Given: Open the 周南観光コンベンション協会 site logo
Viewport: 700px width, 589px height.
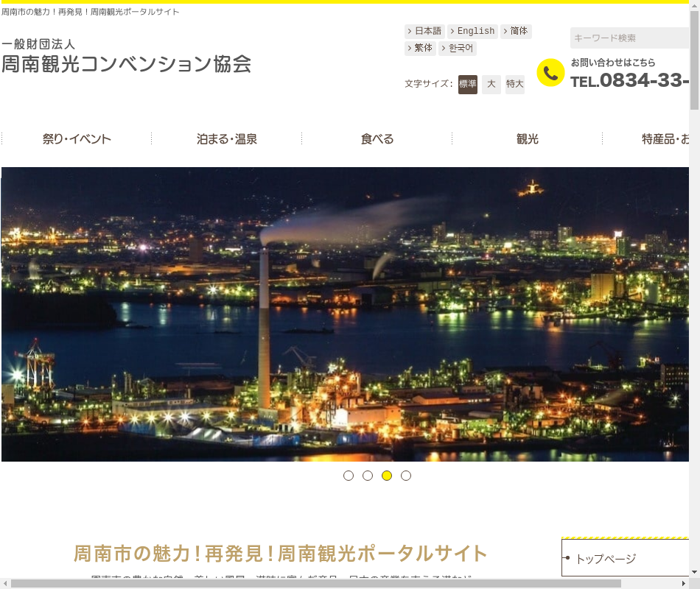Looking at the screenshot, I should coord(126,57).
